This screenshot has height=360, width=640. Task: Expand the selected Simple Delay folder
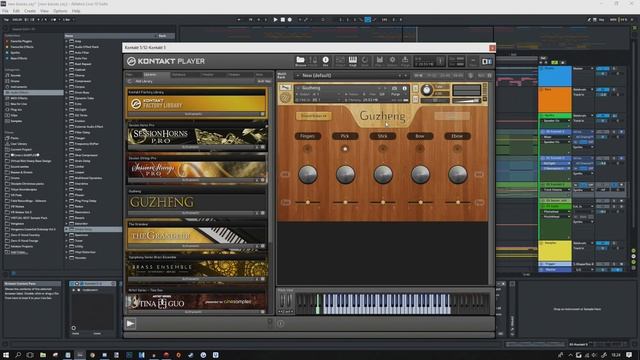click(67, 229)
